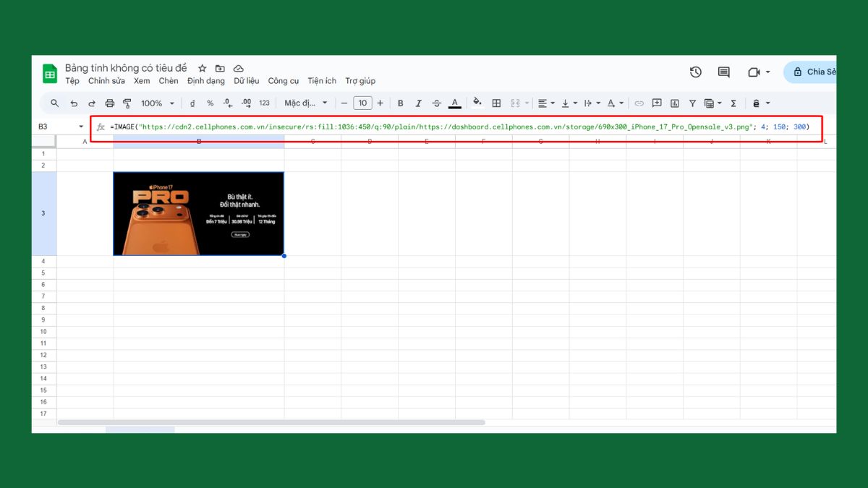This screenshot has width=868, height=488.
Task: Open the text alignment dropdown arrow
Action: [x=553, y=103]
